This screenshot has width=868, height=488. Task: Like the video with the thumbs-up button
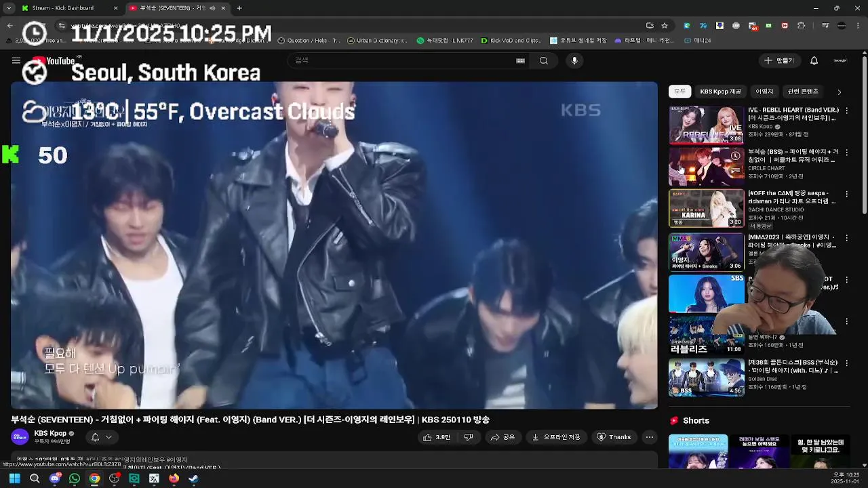(x=437, y=437)
